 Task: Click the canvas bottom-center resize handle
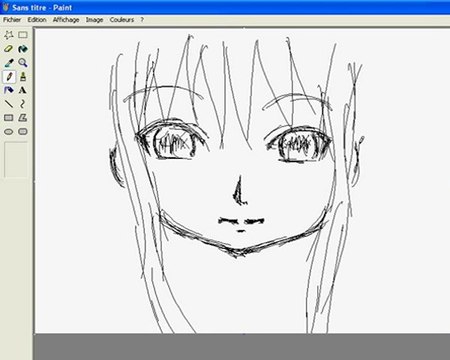244,334
